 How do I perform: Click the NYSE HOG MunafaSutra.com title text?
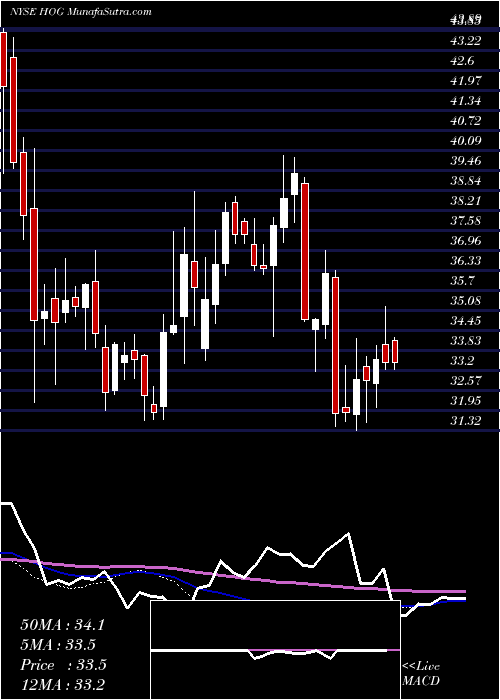point(81,12)
